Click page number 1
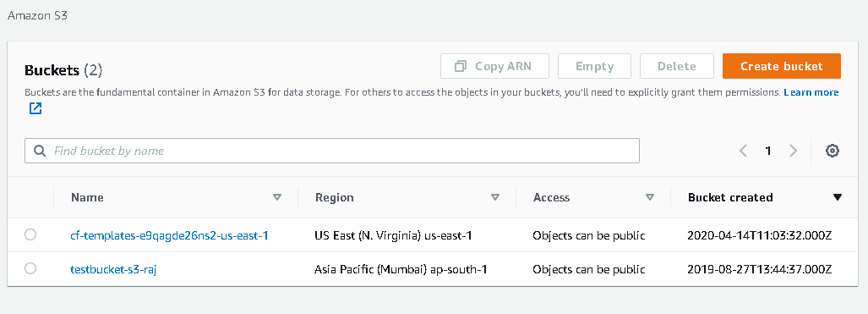Viewport: 868px width, 314px height. click(x=767, y=151)
